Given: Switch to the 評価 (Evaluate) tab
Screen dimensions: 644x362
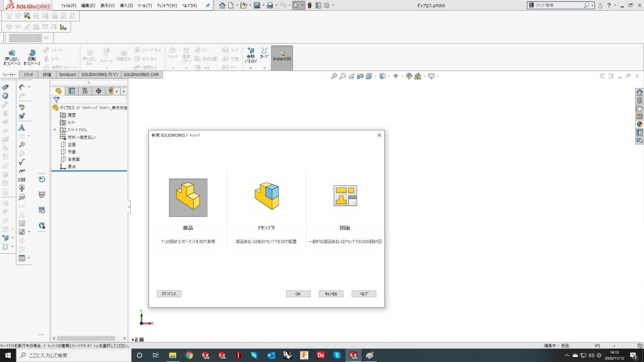Looking at the screenshot, I should pos(47,75).
